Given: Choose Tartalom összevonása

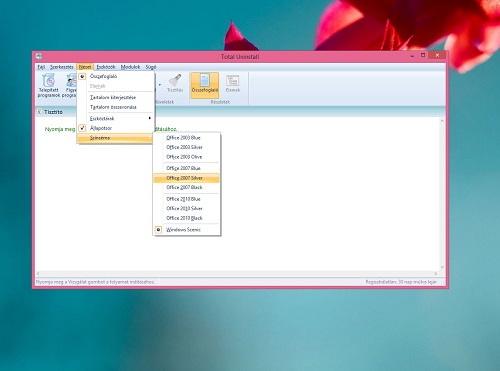Looking at the screenshot, I should 115,107.
